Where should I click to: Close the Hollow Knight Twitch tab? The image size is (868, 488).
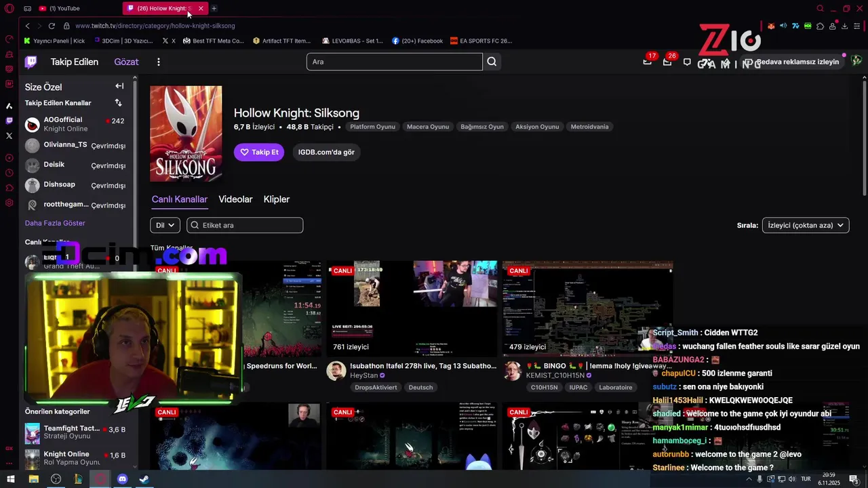coord(201,8)
